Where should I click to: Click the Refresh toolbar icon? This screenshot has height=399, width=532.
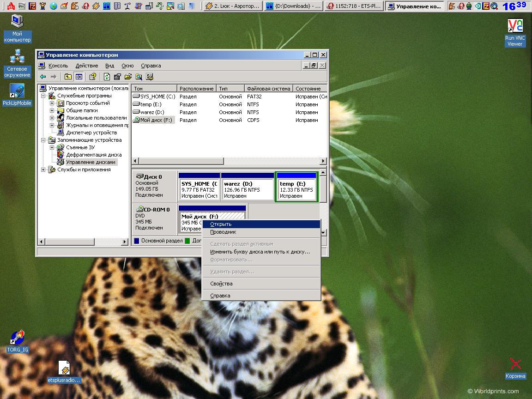tap(107, 77)
